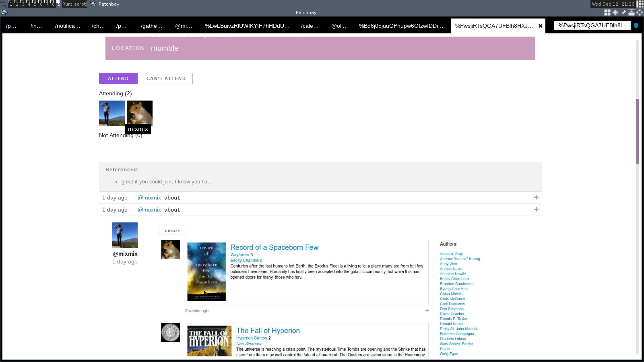Click the 'Wed Dec 12, 21:26' clock

(613, 4)
